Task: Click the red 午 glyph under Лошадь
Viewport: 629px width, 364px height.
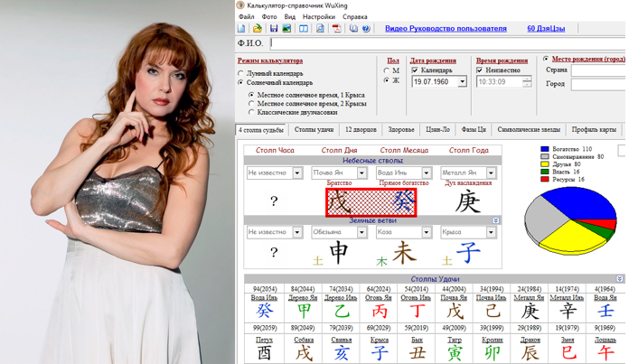Action: point(606,353)
